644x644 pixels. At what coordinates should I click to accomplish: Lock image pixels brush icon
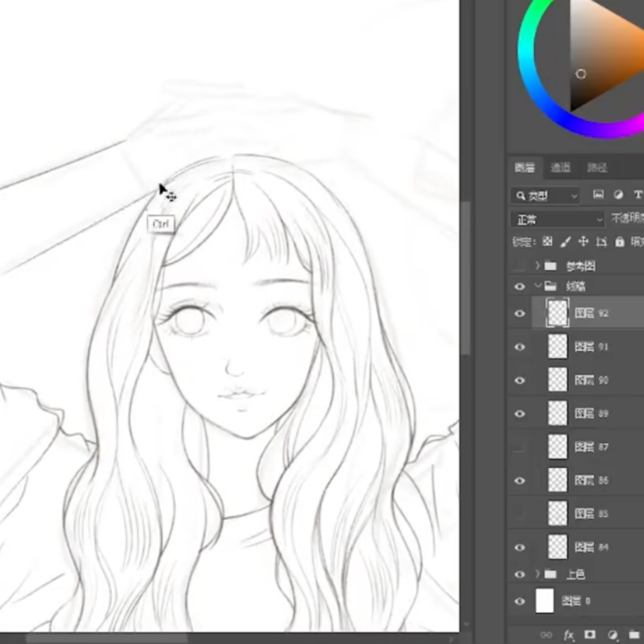[566, 242]
